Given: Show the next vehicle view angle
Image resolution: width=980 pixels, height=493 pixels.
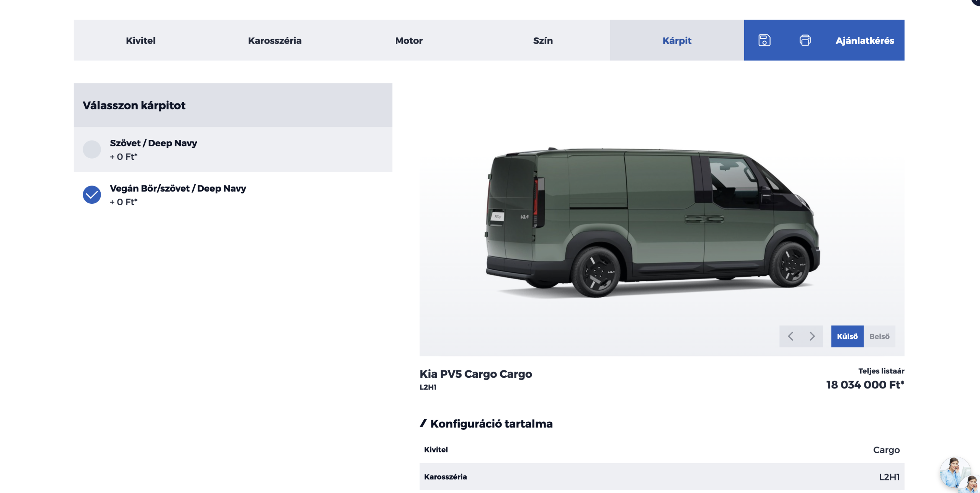Looking at the screenshot, I should 812,336.
